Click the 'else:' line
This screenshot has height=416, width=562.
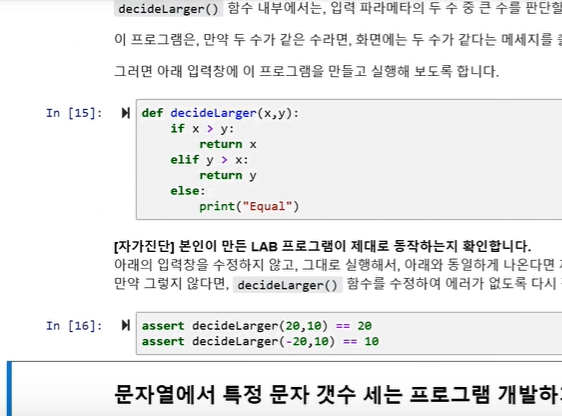click(188, 191)
